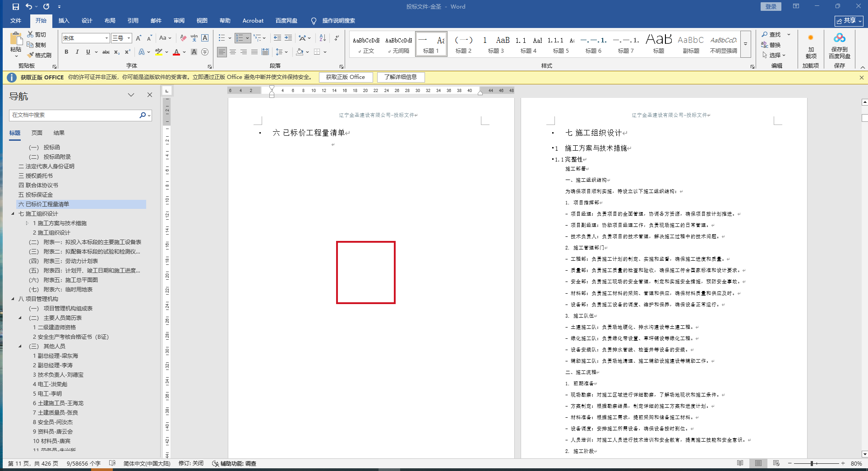Open the 结果 tab in navigation pane
The width and height of the screenshot is (868, 471).
(59, 133)
